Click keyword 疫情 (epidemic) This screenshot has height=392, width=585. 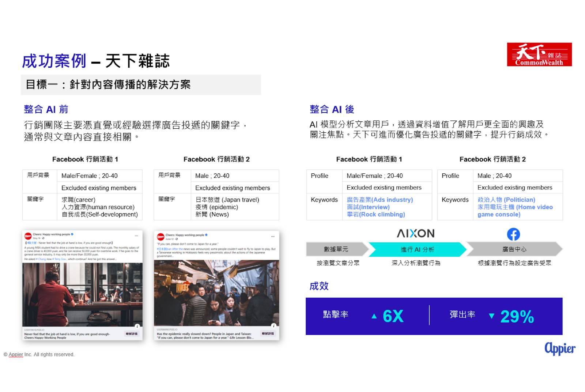216,207
